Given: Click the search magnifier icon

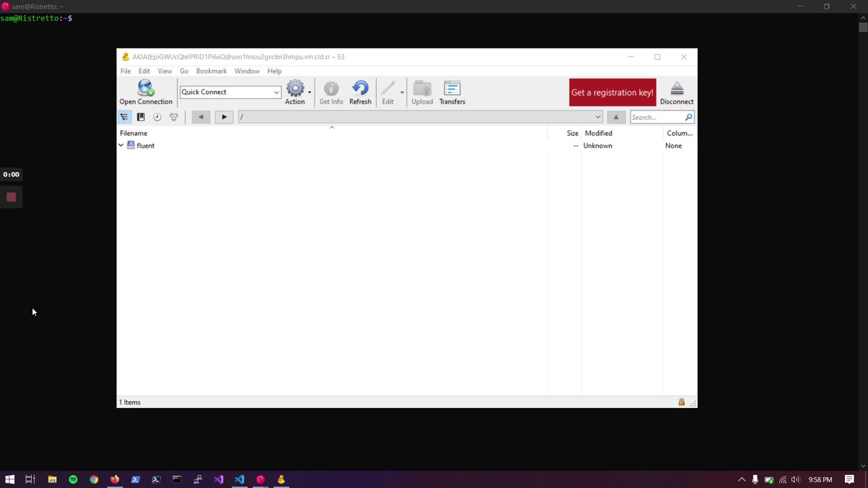Looking at the screenshot, I should point(688,117).
